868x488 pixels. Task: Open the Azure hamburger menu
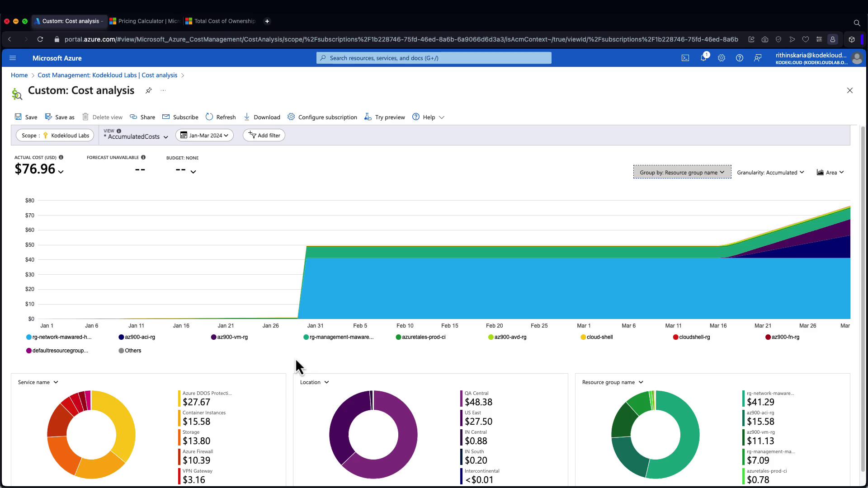13,58
